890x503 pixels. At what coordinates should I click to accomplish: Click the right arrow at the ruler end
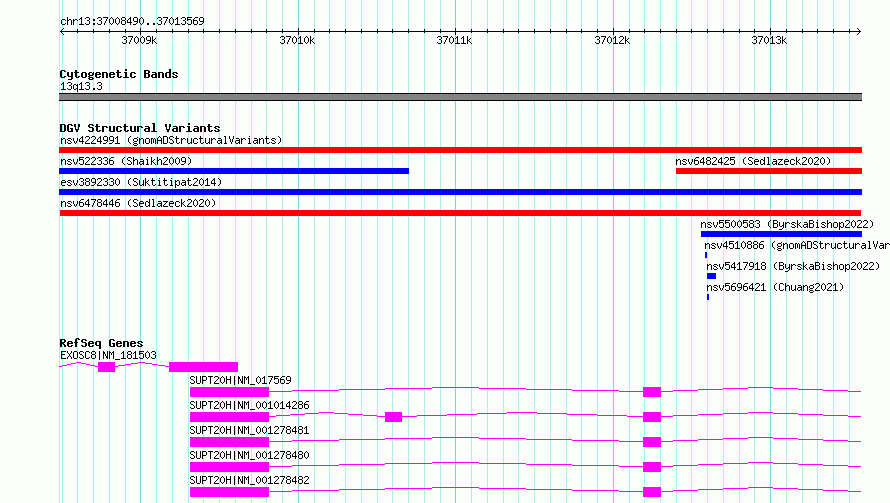click(x=858, y=31)
